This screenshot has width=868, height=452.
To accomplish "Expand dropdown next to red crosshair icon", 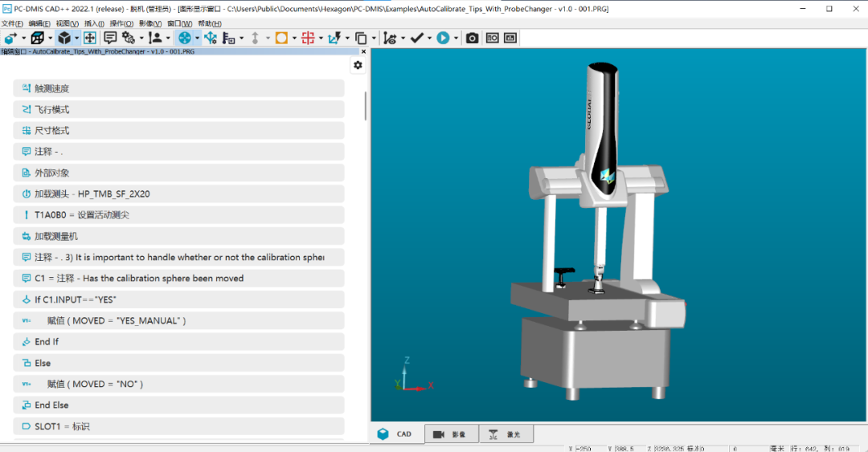I will click(x=321, y=39).
